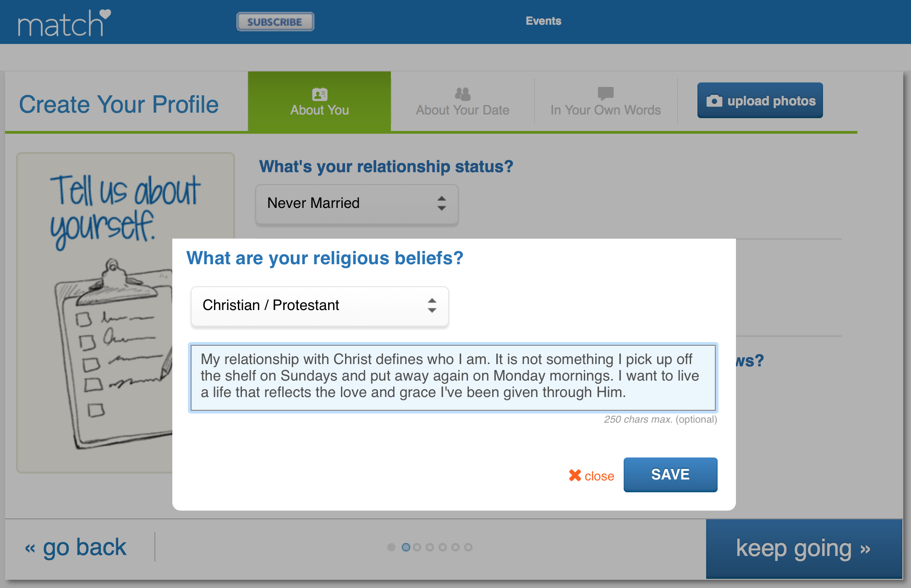The height and width of the screenshot is (588, 911).
Task: Click the In Your Own Words speech bubble icon
Action: pyautogui.click(x=605, y=93)
